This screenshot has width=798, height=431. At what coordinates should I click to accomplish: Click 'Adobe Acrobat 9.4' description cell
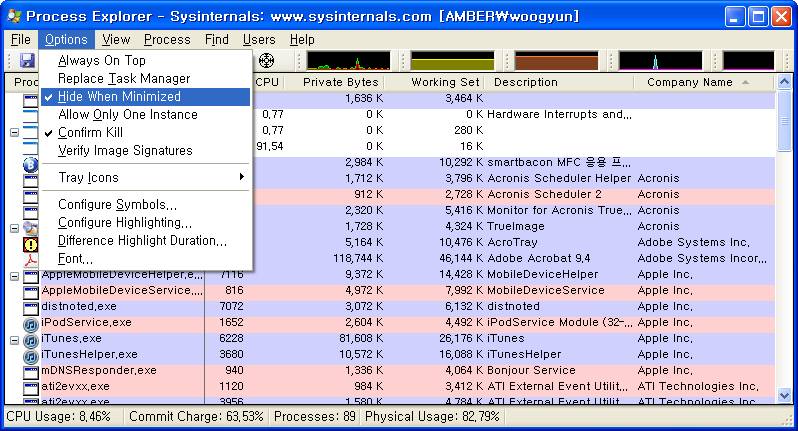point(539,258)
